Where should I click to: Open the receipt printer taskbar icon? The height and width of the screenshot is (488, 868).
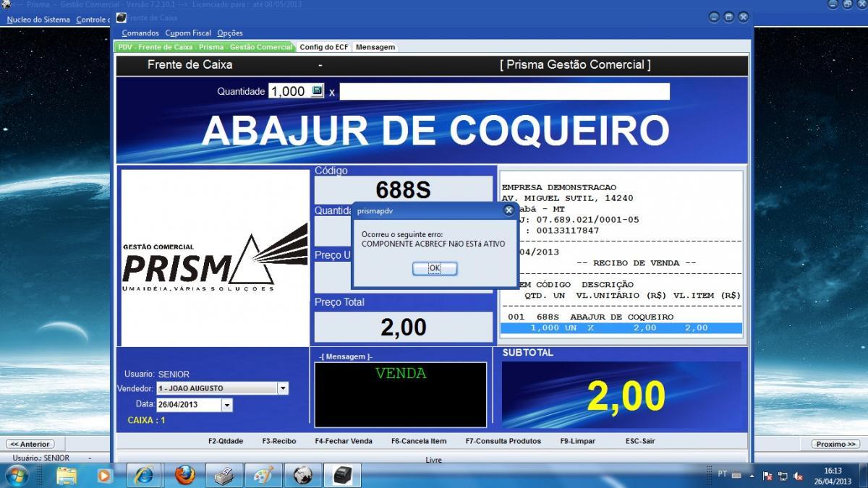coord(341,475)
